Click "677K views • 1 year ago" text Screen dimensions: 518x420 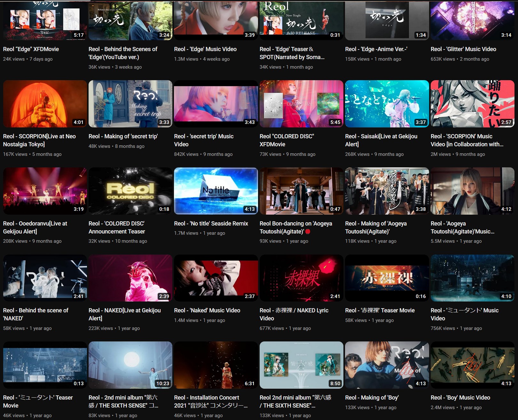(285, 328)
